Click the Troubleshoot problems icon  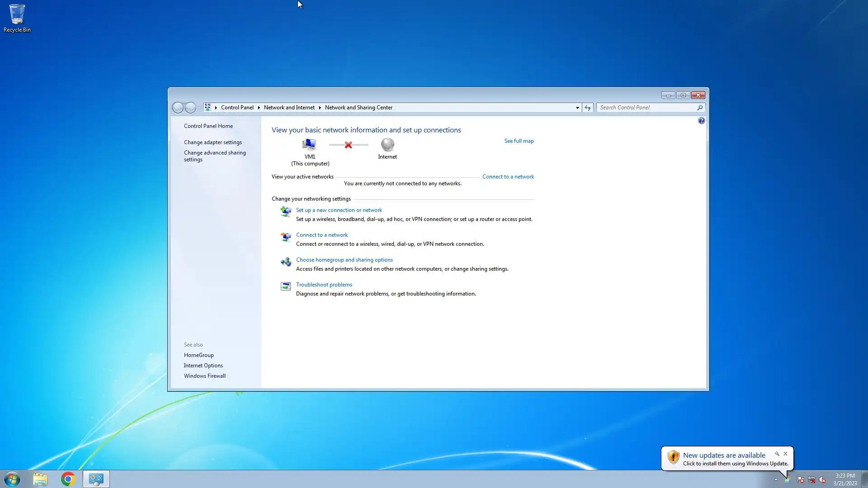tap(286, 286)
